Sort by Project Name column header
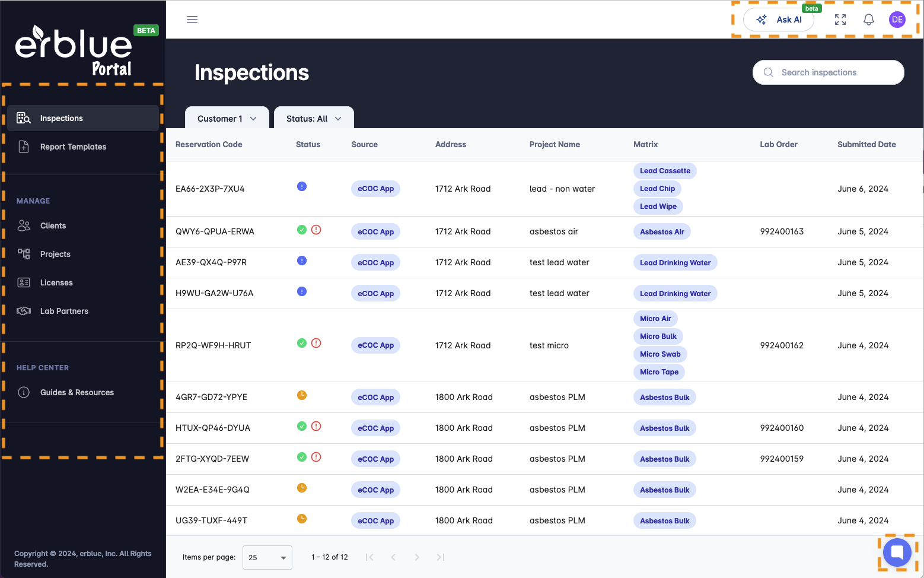This screenshot has height=578, width=924. click(555, 144)
